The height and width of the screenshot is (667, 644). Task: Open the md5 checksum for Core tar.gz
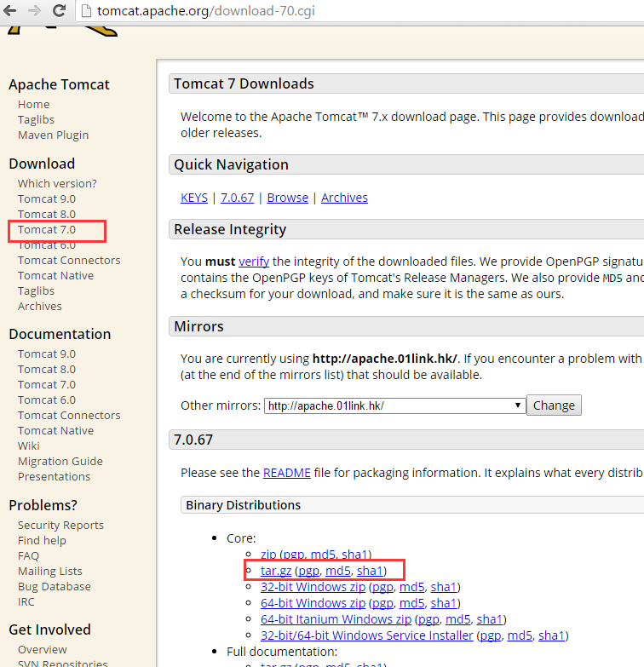(x=338, y=571)
